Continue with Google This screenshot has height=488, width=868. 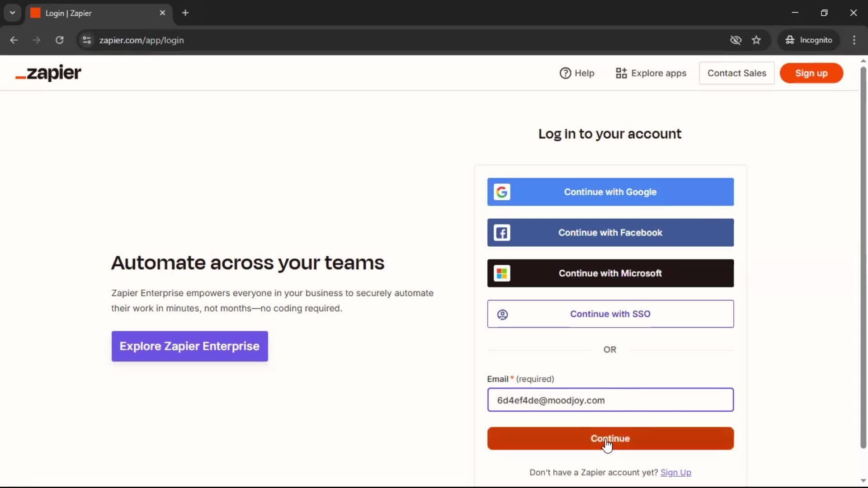click(x=610, y=192)
